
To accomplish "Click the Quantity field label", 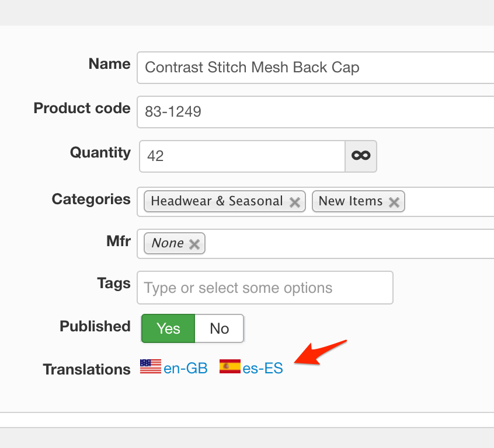I will (x=100, y=153).
